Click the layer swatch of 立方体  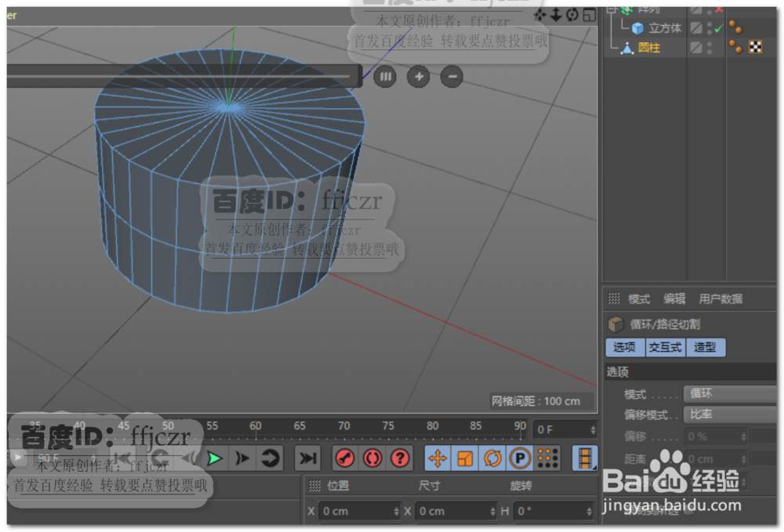(696, 28)
